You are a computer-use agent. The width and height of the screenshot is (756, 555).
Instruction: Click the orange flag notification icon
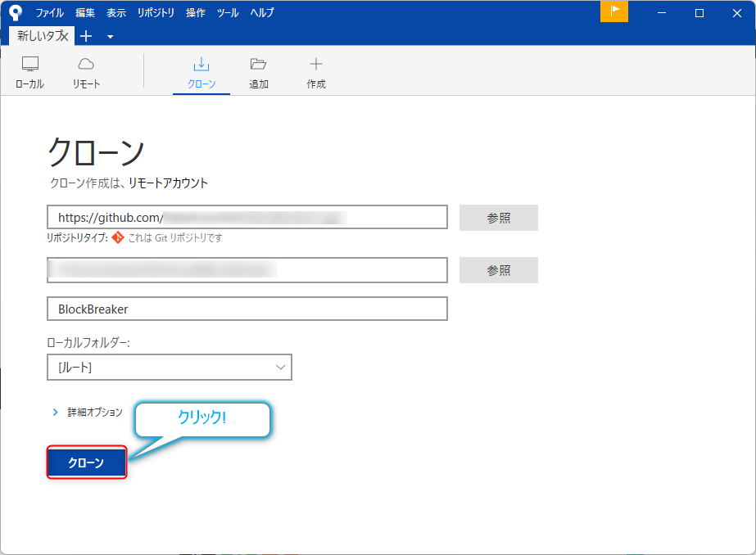(x=613, y=11)
